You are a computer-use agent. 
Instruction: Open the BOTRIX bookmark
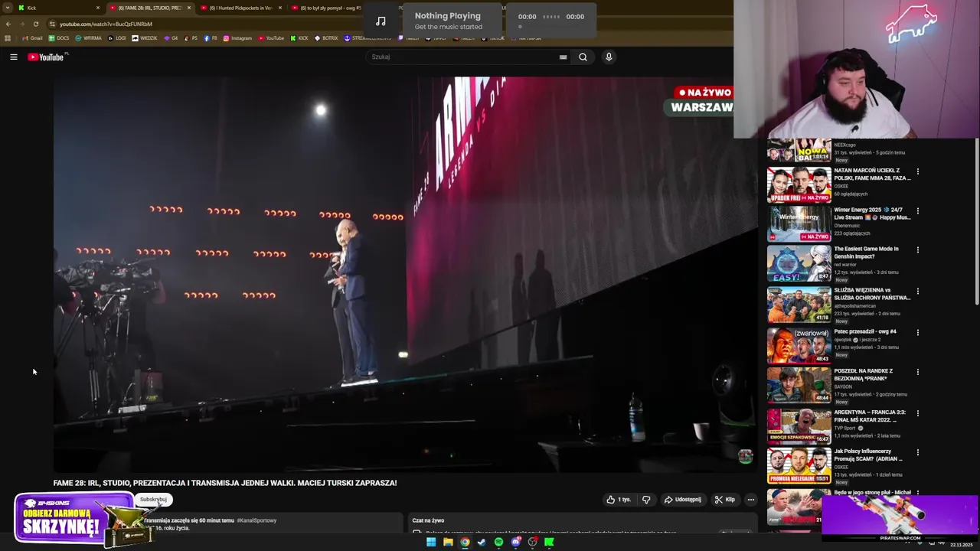[x=326, y=38]
